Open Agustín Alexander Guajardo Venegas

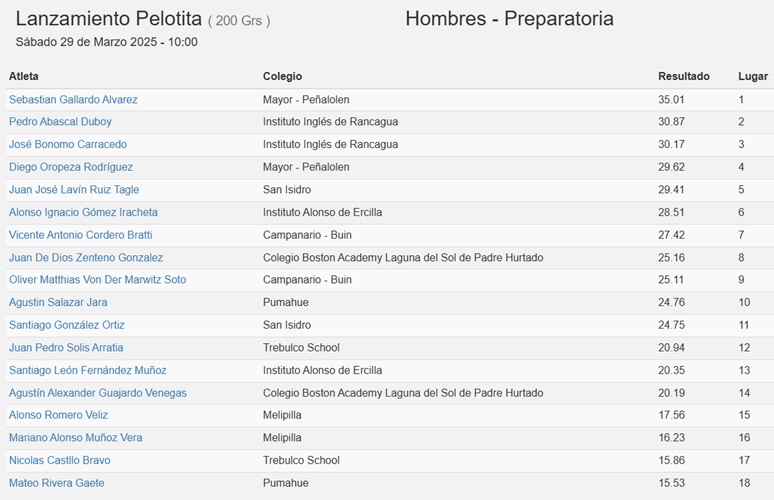[98, 393]
